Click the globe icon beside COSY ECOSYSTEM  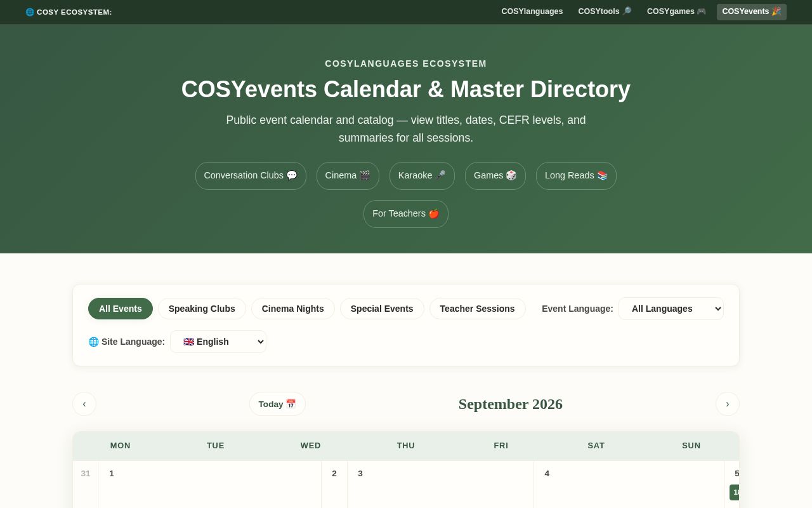[30, 12]
